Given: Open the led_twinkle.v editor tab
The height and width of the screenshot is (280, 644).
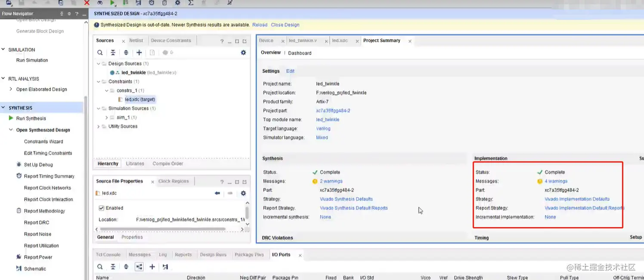Looking at the screenshot, I should (x=303, y=40).
